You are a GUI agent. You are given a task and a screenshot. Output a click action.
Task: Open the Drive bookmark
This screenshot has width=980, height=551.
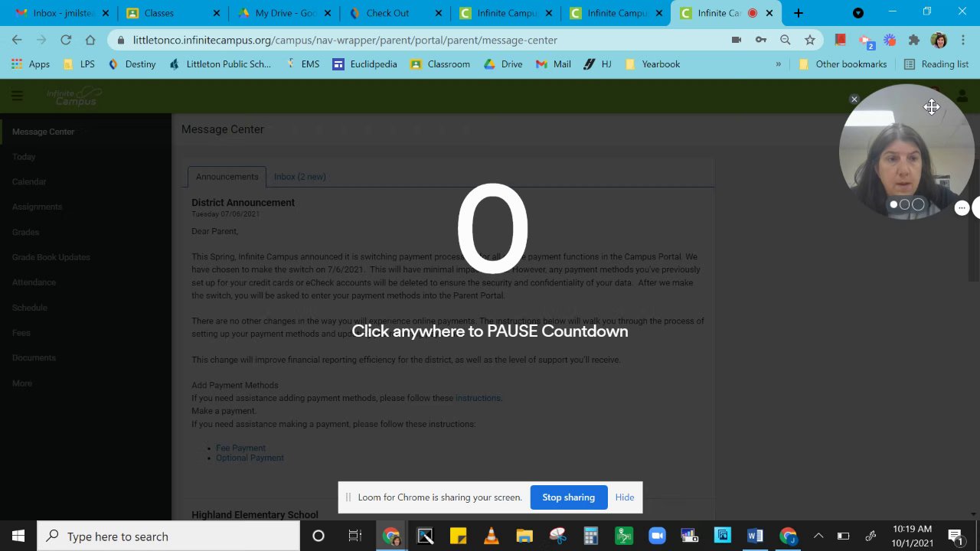tap(503, 64)
